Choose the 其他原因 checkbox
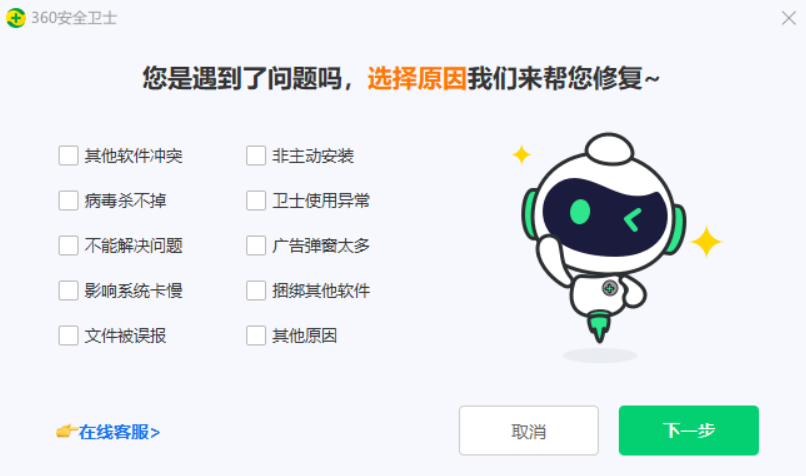This screenshot has height=476, width=806. tap(255, 336)
